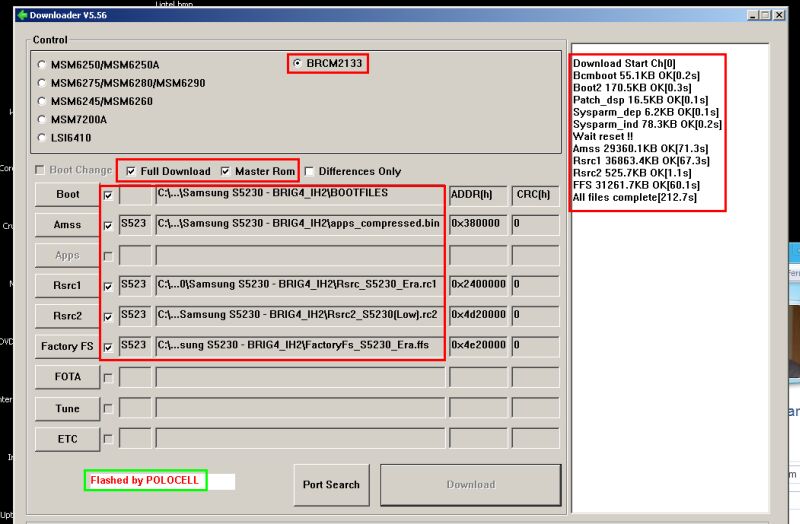Click the Apps file browse button
This screenshot has height=524, width=800.
67,255
